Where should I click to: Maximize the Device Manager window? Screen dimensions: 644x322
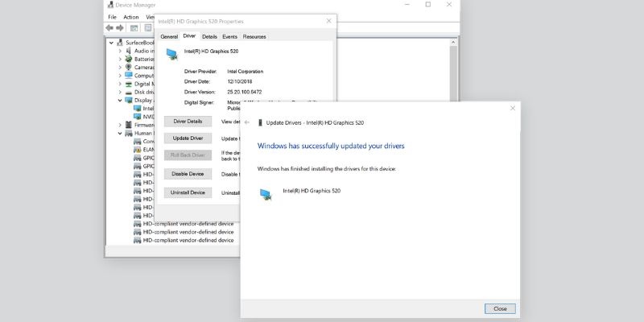(x=428, y=5)
